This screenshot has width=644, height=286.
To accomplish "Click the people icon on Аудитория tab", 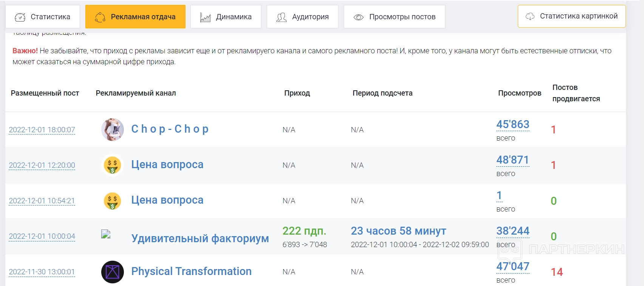I will click(x=281, y=17).
